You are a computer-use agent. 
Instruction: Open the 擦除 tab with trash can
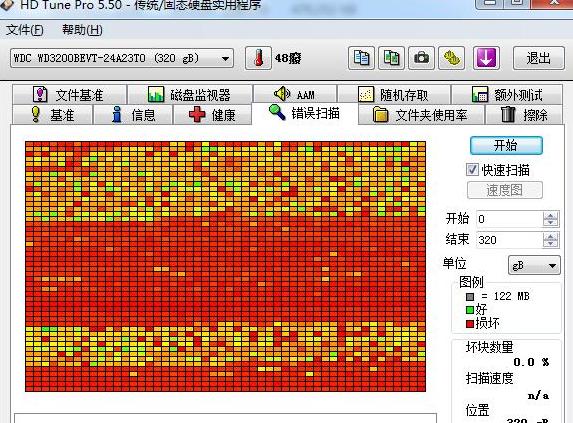point(523,115)
